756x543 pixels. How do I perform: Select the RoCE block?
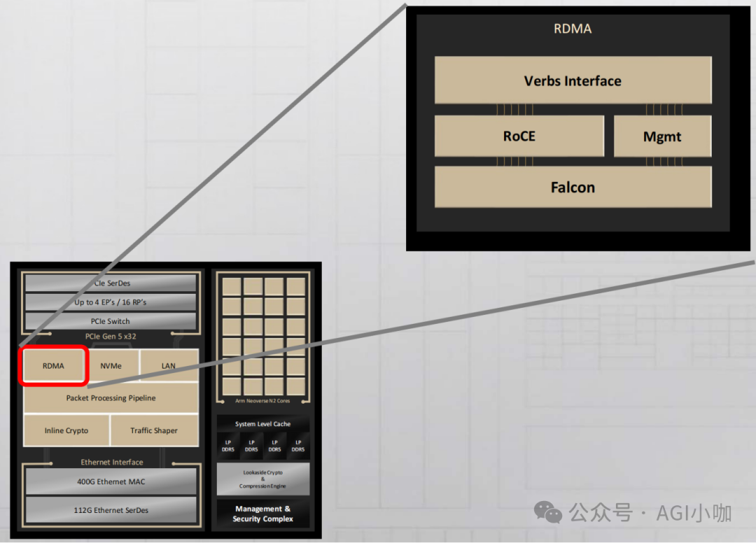[x=519, y=136]
